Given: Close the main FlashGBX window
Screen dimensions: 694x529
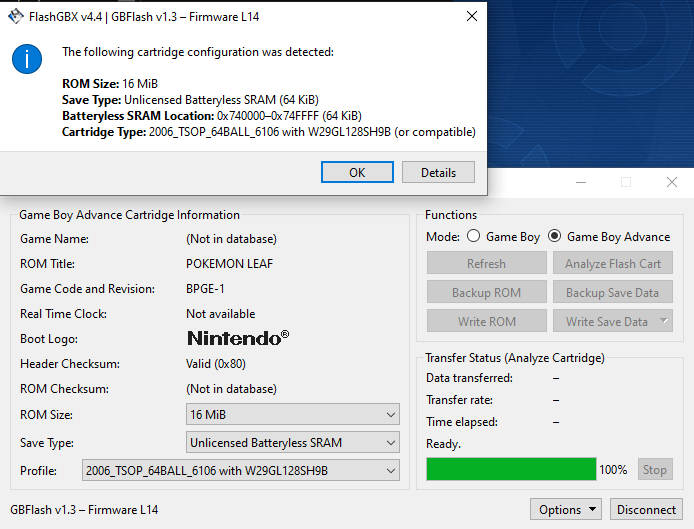Looking at the screenshot, I should (x=672, y=182).
